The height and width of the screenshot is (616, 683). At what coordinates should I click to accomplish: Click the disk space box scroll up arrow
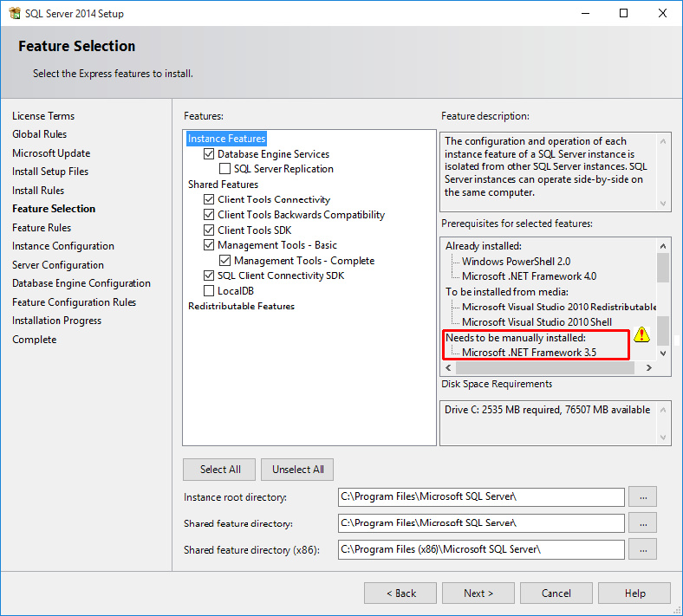[663, 410]
